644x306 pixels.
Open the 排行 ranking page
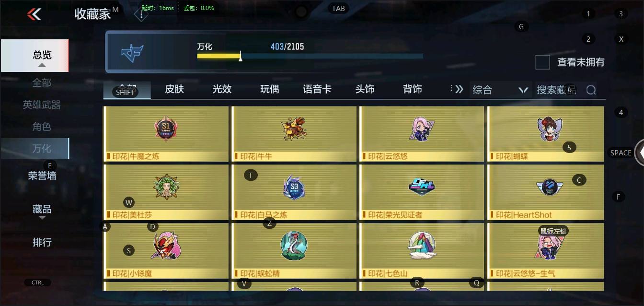42,242
